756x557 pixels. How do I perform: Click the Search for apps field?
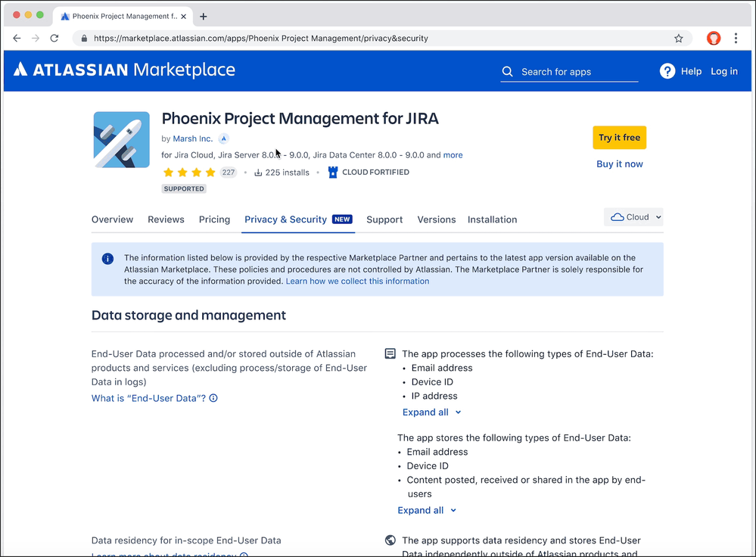pyautogui.click(x=569, y=72)
